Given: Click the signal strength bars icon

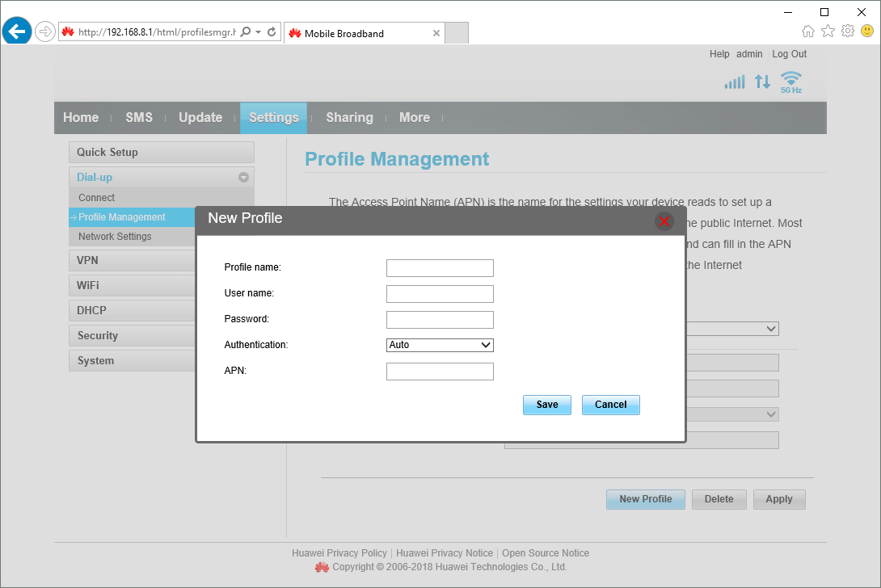Looking at the screenshot, I should pos(735,82).
